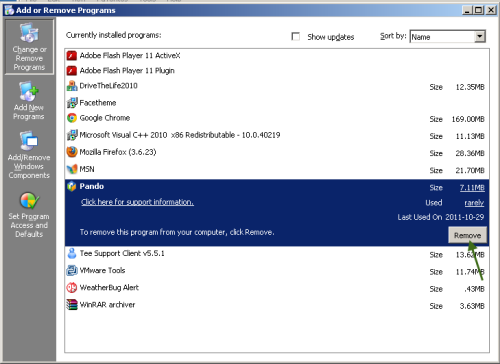
Task: Select Microsoft Visual C++ 2010 x86 Redistributable
Action: pos(180,135)
